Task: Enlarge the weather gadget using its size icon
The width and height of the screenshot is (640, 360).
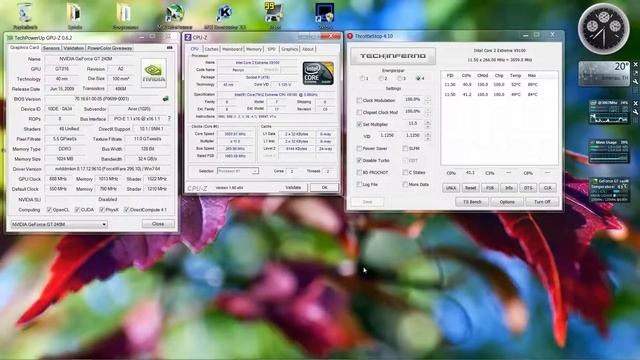Action: (635, 73)
